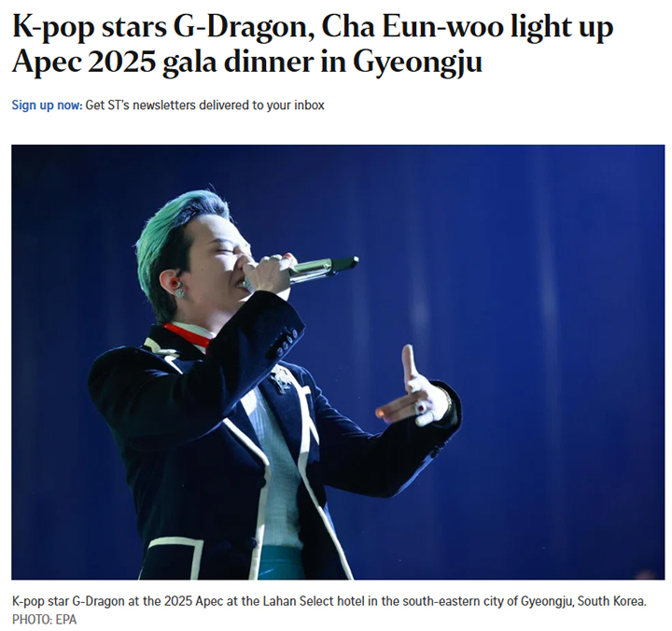
Task: Click "Cha Eun-woo" in the headline
Action: tap(412, 26)
